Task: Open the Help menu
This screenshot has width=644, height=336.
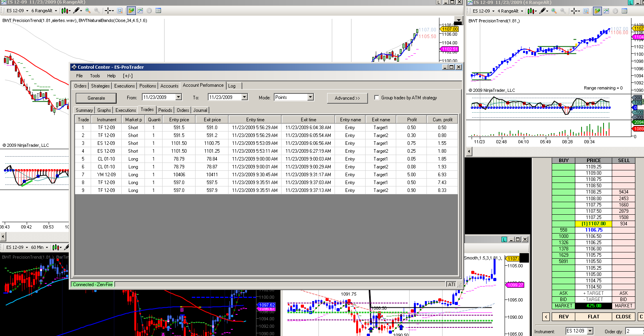Action: pos(112,76)
